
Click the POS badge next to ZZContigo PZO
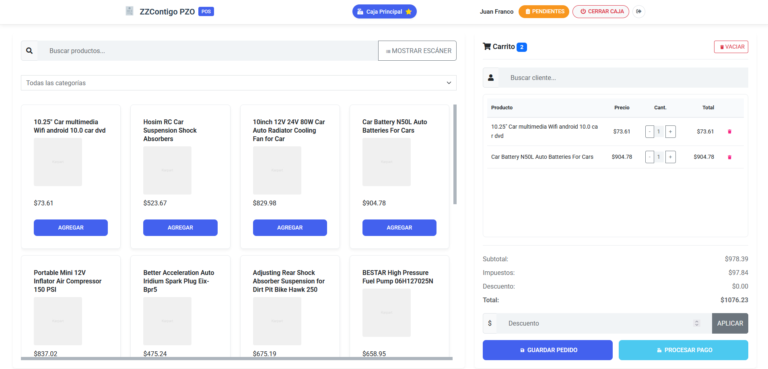206,11
